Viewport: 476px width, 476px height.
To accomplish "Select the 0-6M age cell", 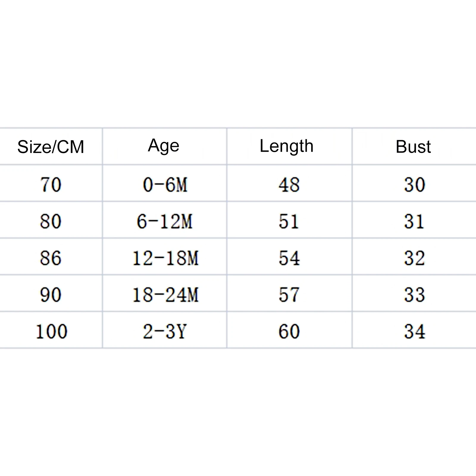I will pyautogui.click(x=165, y=184).
